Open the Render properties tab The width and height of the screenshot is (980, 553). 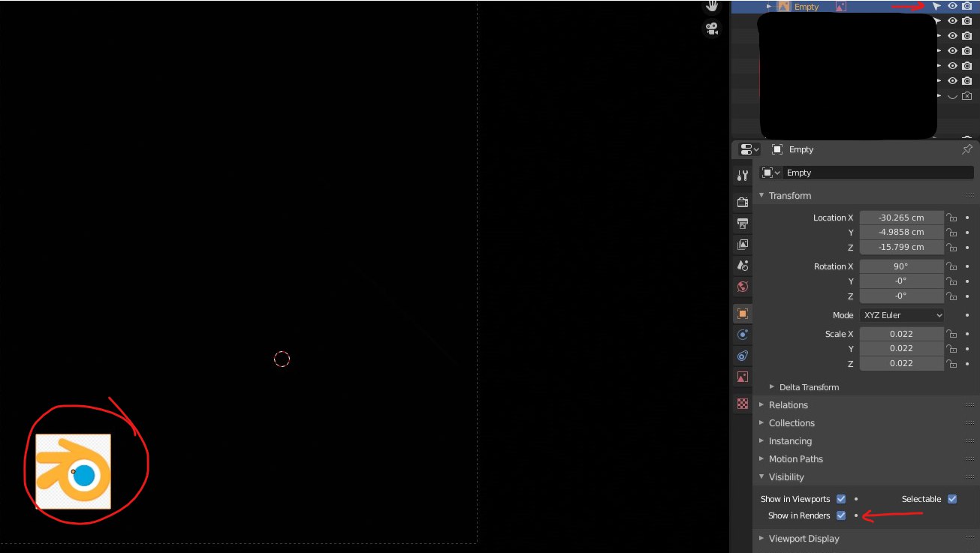(743, 202)
